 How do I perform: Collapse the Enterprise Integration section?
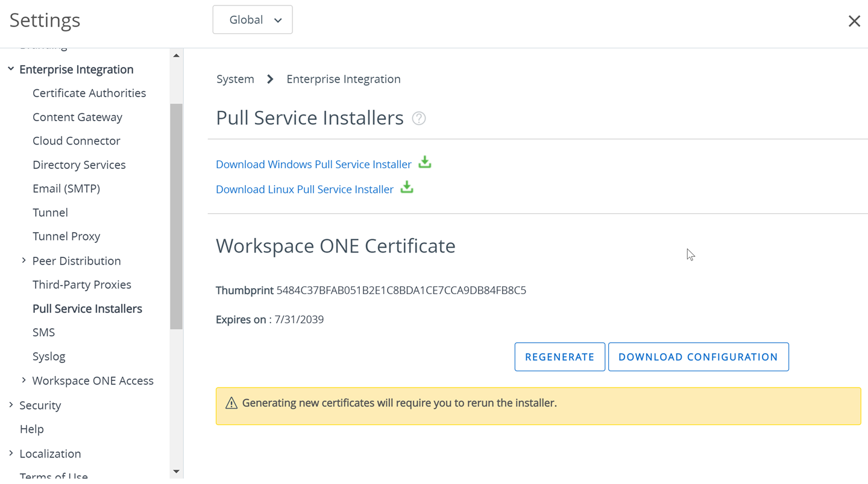click(11, 69)
